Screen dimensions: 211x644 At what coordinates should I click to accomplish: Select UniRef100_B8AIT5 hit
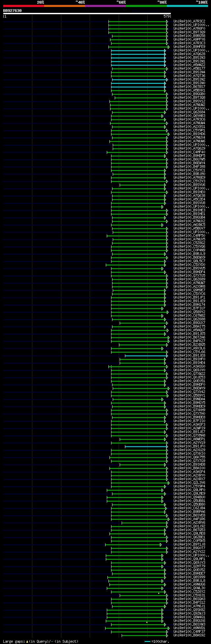click(x=189, y=327)
